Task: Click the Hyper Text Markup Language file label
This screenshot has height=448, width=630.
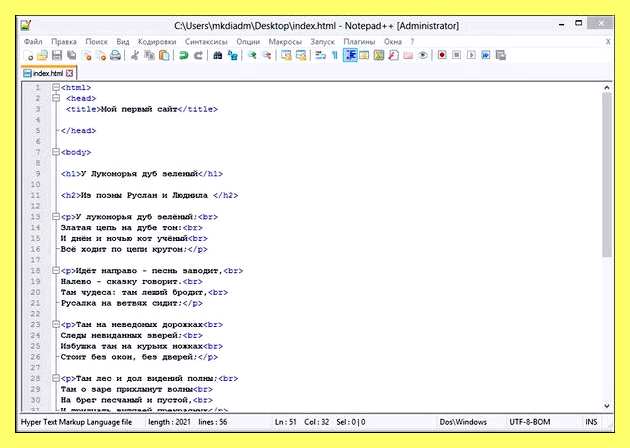Action: pos(76,422)
